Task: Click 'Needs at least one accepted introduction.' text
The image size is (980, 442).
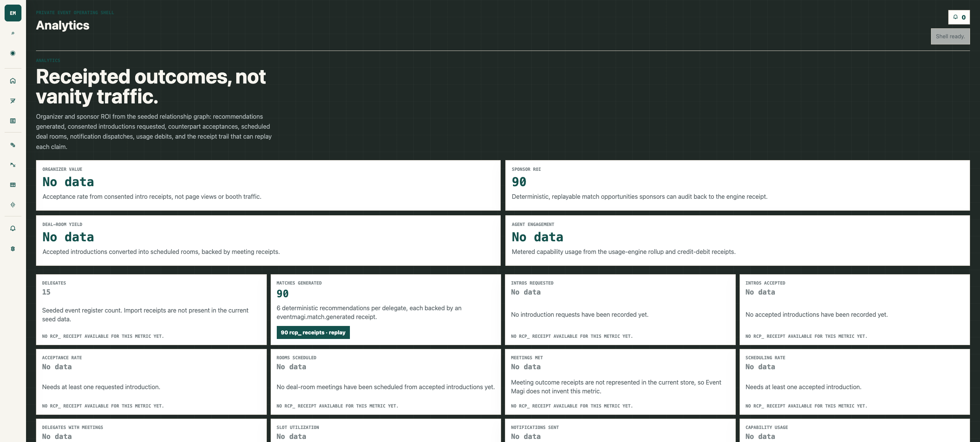Action: pos(803,387)
